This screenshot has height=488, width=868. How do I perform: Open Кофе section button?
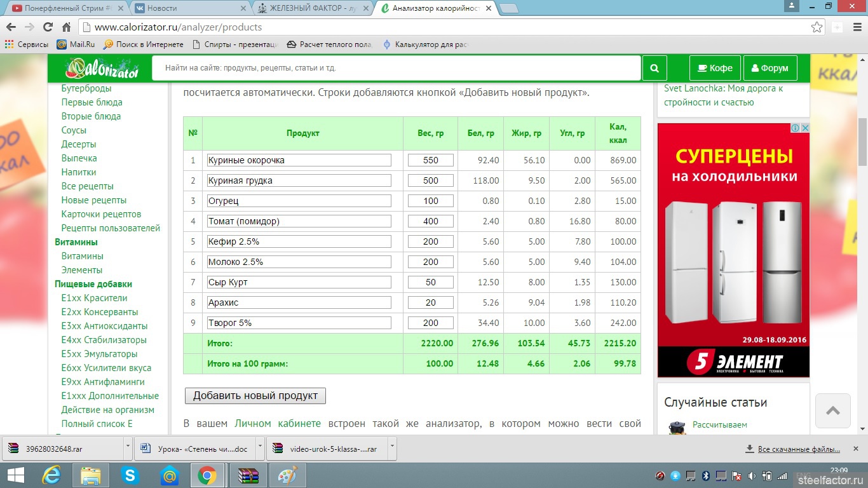coord(715,68)
